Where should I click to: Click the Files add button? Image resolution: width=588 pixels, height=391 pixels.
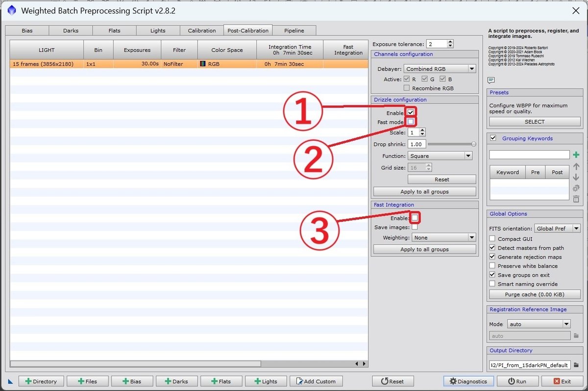[87, 381]
